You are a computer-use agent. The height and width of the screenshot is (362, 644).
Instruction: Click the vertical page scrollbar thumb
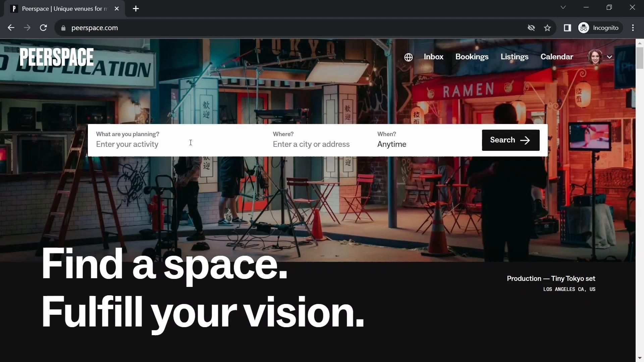tap(640, 58)
